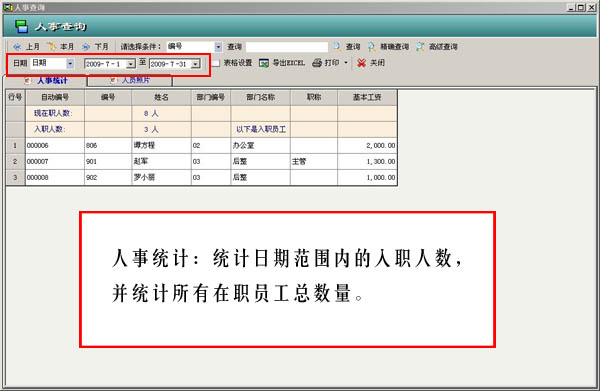
Task: Expand the 打印 print options arrow
Action: click(x=346, y=63)
